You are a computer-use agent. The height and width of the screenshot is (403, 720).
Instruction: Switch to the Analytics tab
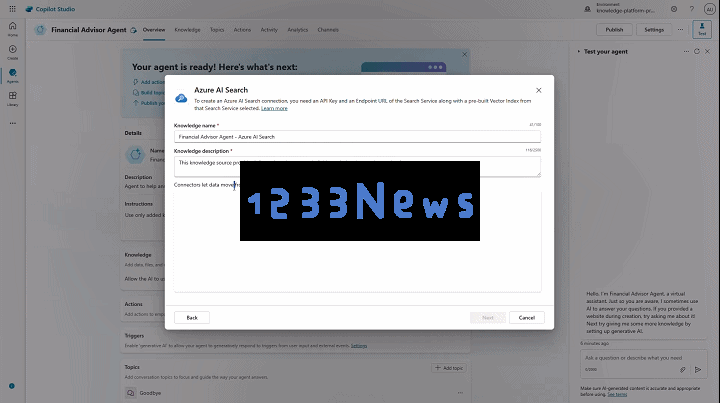[298, 30]
